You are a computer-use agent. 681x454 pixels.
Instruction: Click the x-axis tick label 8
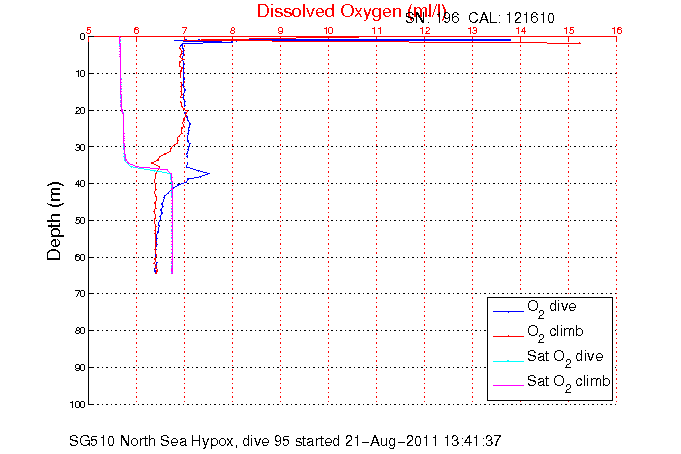(232, 31)
